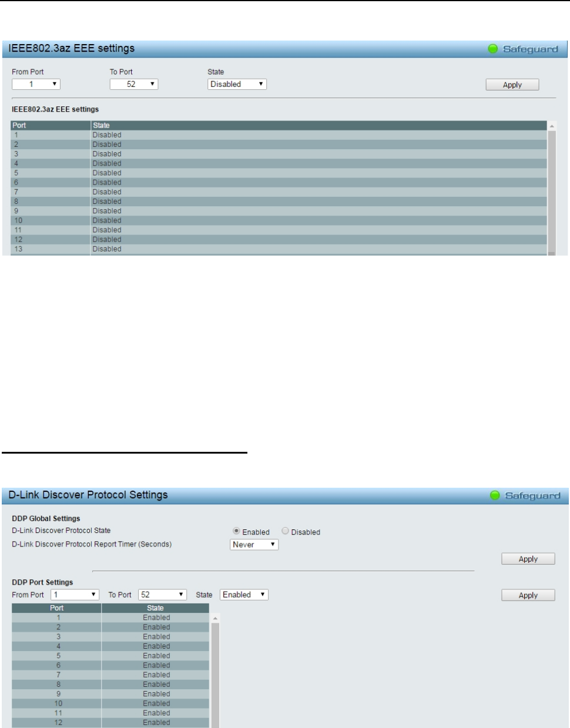This screenshot has height=728, width=570.
Task: Select port 10 row in the EEE table
Action: click(279, 220)
